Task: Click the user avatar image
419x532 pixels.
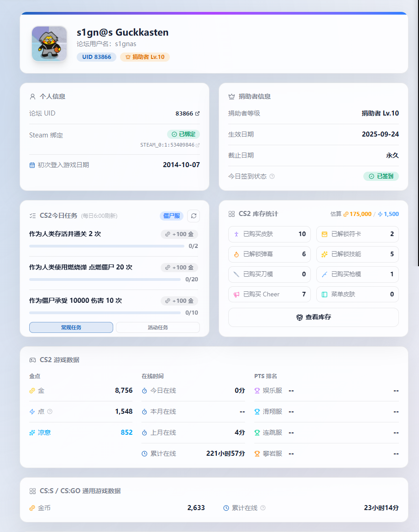Action: click(49, 44)
